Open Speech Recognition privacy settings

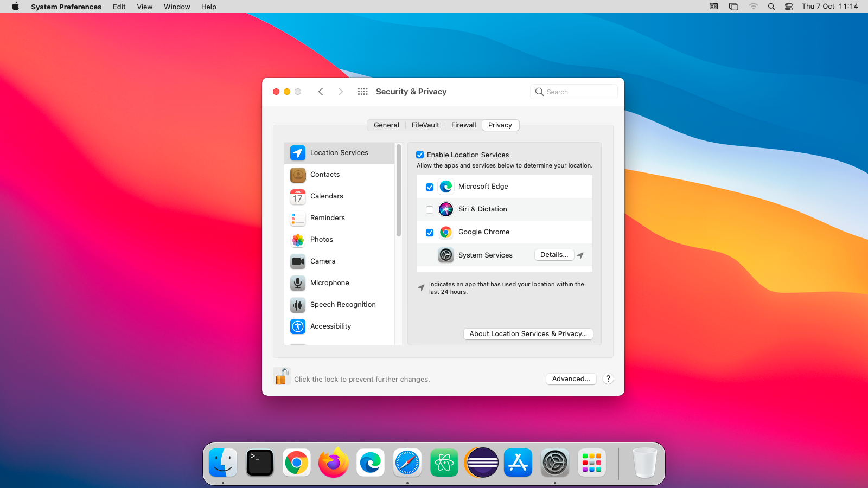point(342,305)
